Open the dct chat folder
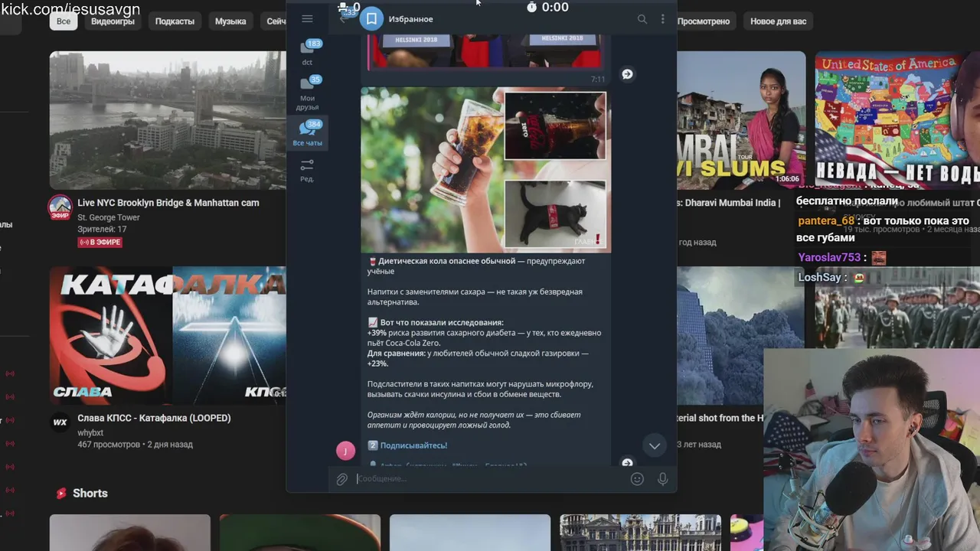The height and width of the screenshot is (551, 980). click(308, 52)
